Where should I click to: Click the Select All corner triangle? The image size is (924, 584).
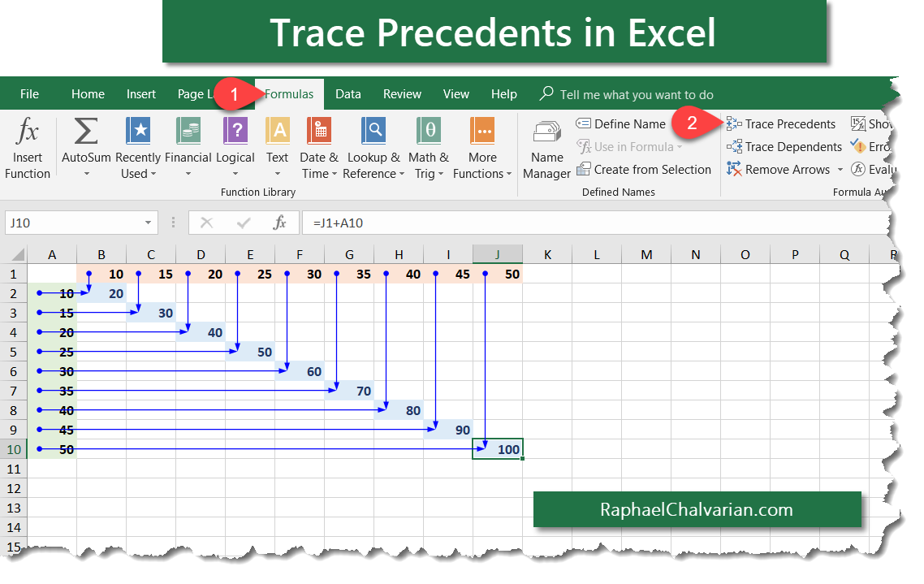pyautogui.click(x=18, y=254)
